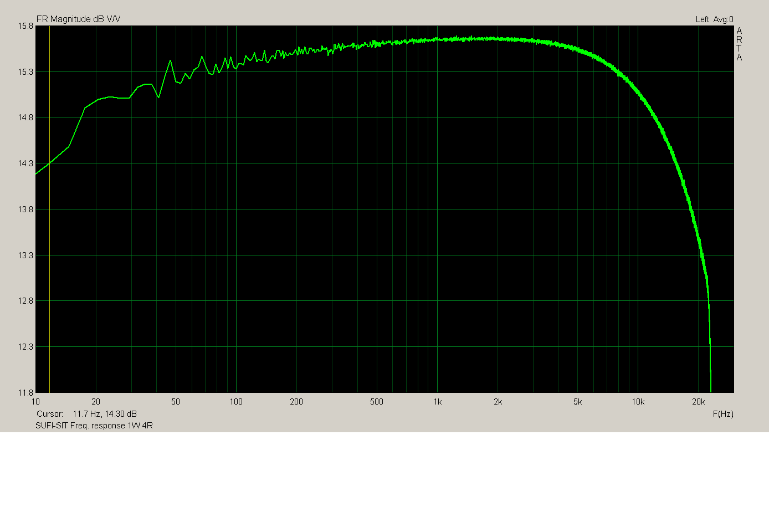Click the 13.3 y-axis value
Screen dimensions: 769x532
(x=25, y=255)
